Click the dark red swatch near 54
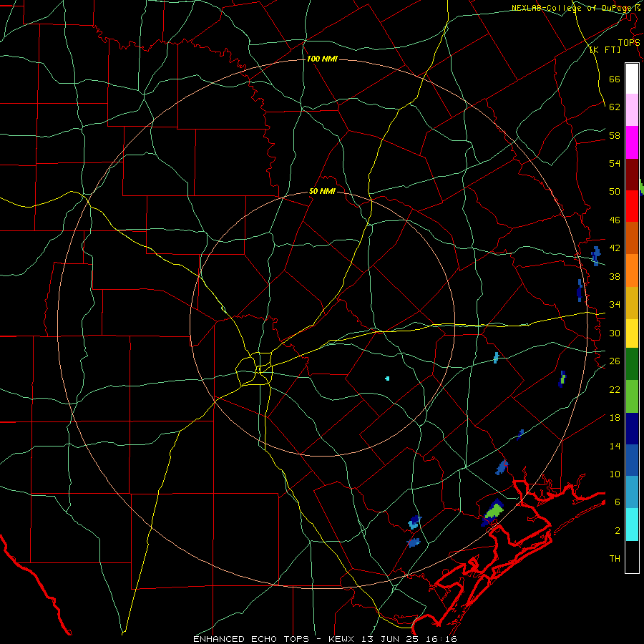644x644 pixels. pyautogui.click(x=632, y=175)
